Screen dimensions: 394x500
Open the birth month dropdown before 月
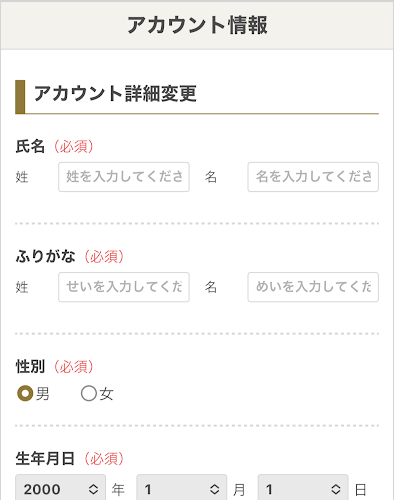[x=182, y=489]
